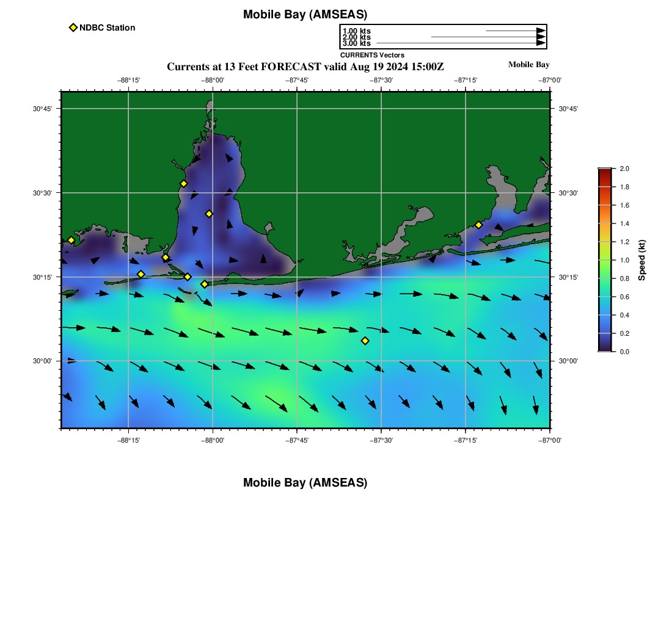Click station marker just east of -88°15' gridline

coord(141,274)
